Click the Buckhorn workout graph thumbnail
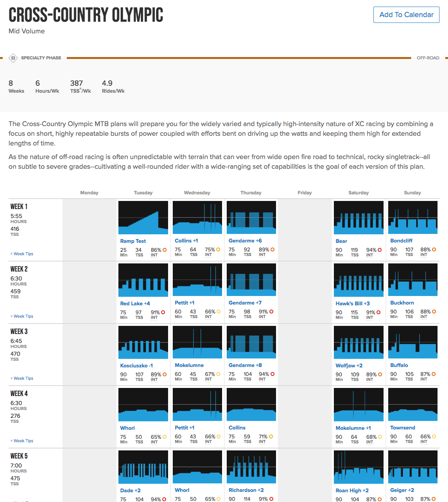 pos(413,280)
